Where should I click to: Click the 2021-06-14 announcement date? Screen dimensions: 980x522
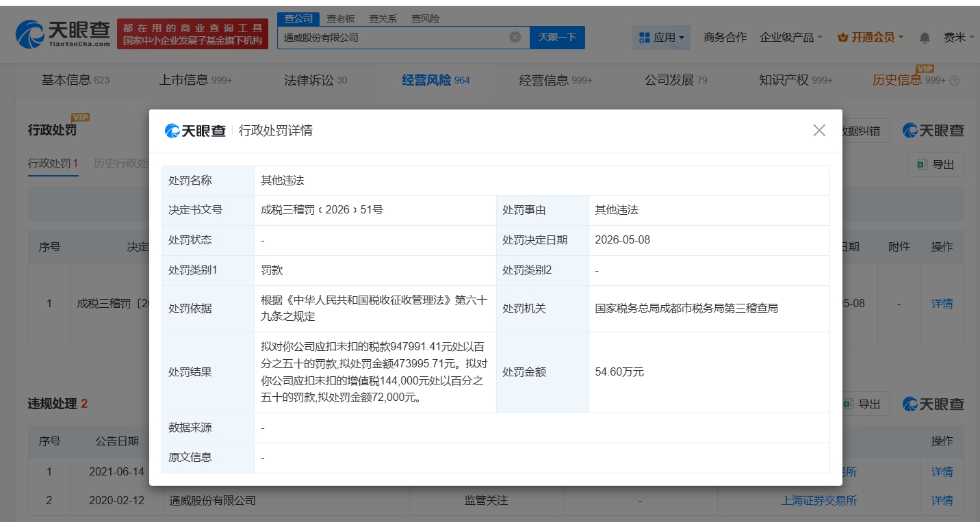pos(116,471)
